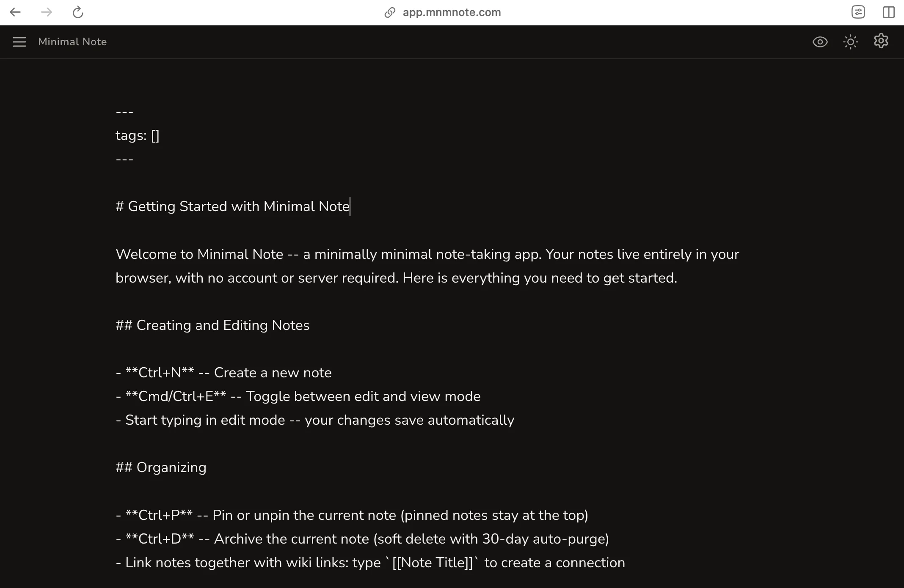Click the forward navigation button

pos(46,12)
